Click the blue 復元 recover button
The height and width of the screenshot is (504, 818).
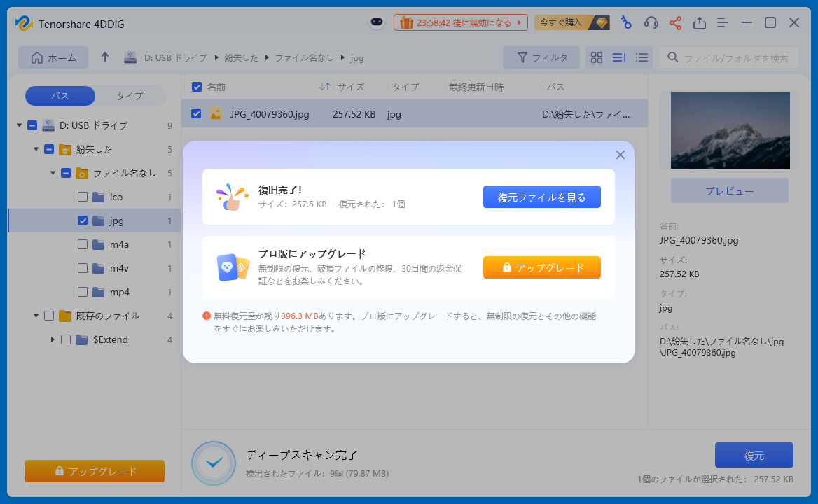[754, 455]
